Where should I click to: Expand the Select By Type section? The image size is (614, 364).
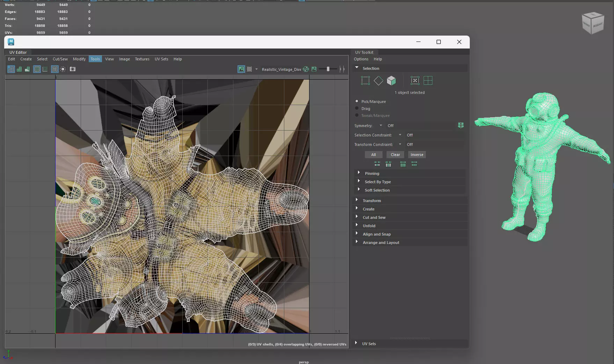359,181
